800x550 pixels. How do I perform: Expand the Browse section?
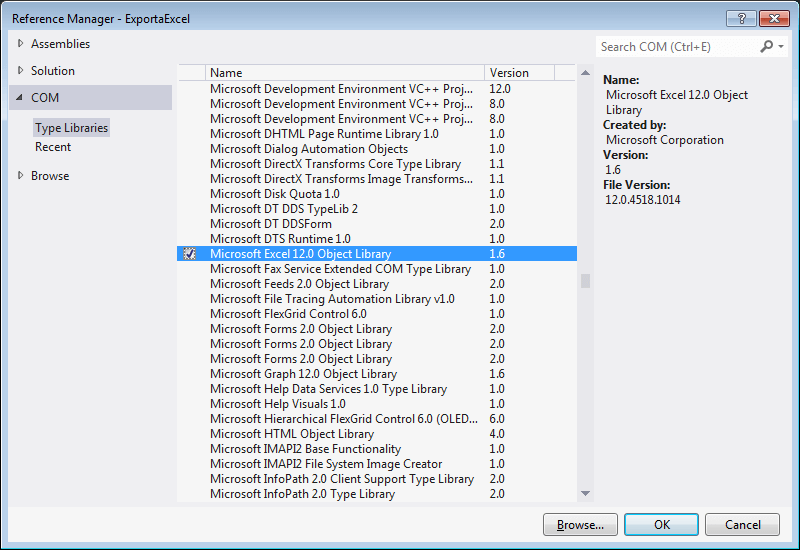coord(20,176)
